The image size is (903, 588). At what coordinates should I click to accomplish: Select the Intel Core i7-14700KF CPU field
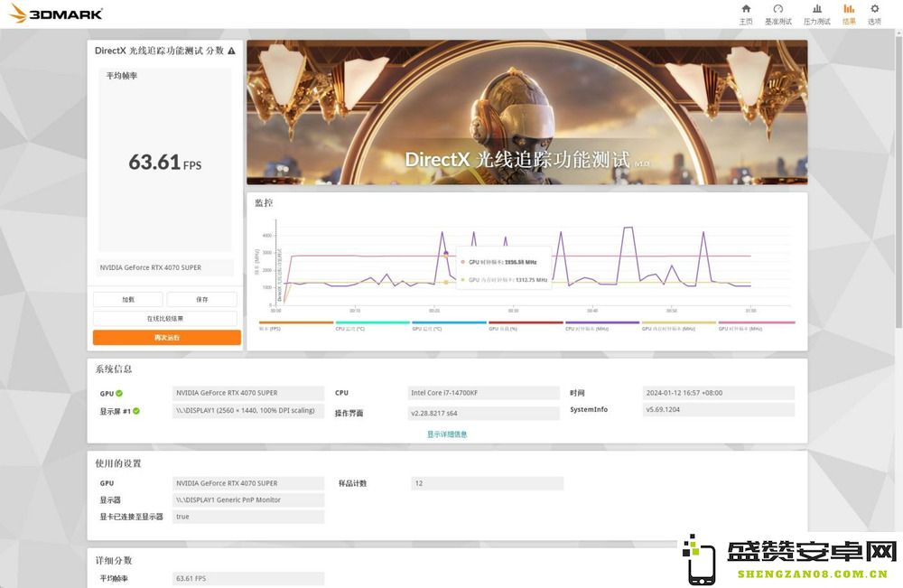tap(484, 393)
